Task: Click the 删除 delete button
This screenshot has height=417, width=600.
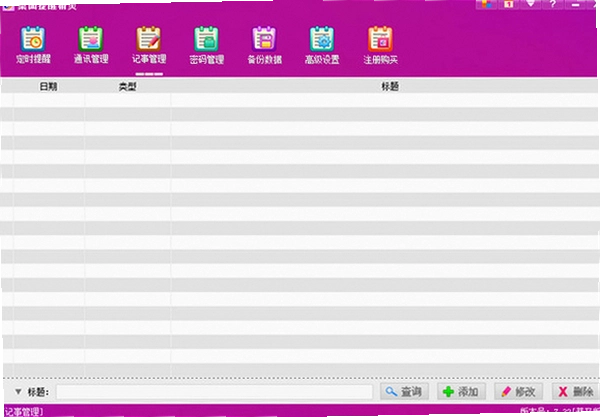Action: 576,391
